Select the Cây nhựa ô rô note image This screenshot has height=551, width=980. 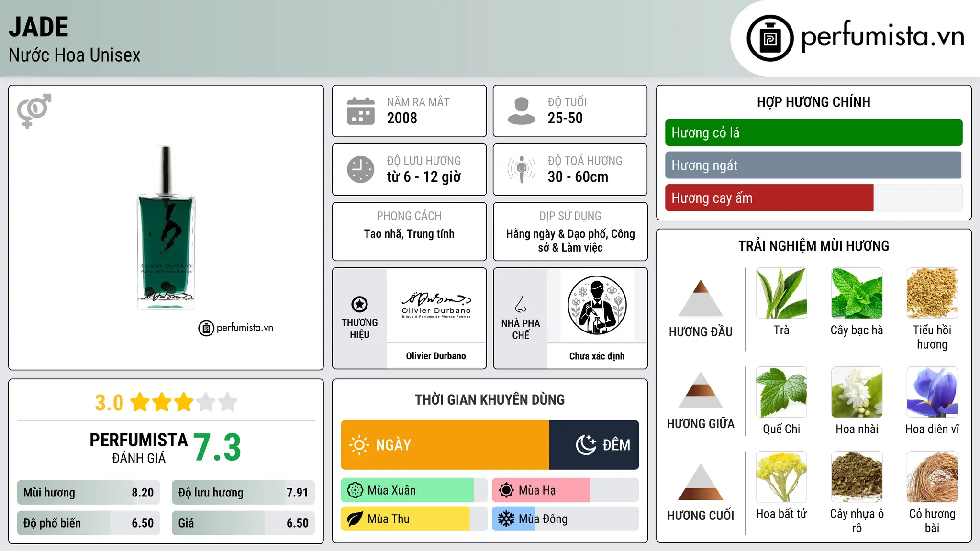tap(857, 477)
